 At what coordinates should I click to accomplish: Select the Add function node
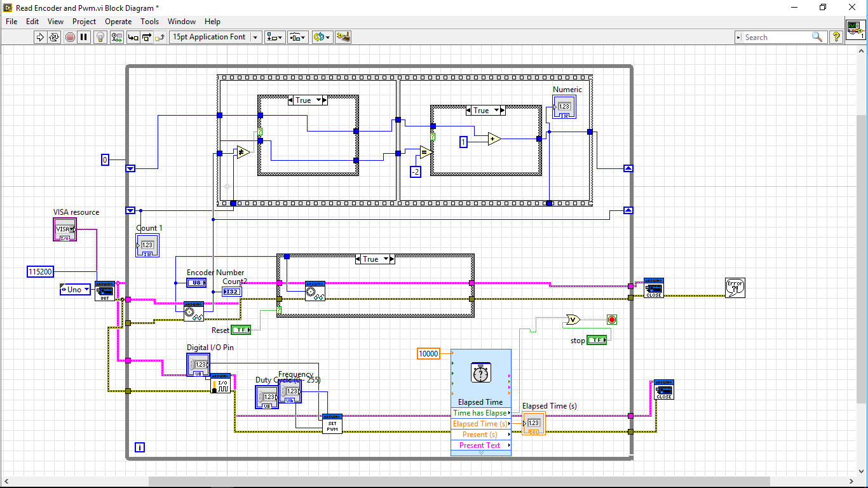[494, 139]
